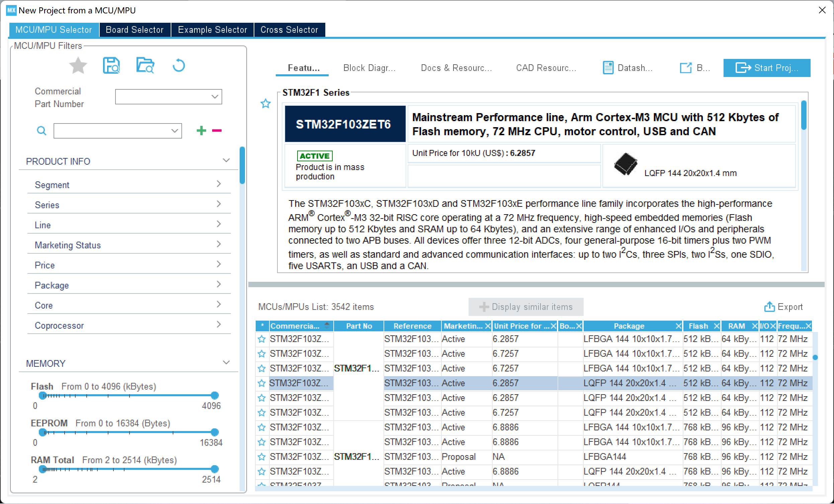Remove the Marketing status column via its X
834x504 pixels.
point(487,326)
